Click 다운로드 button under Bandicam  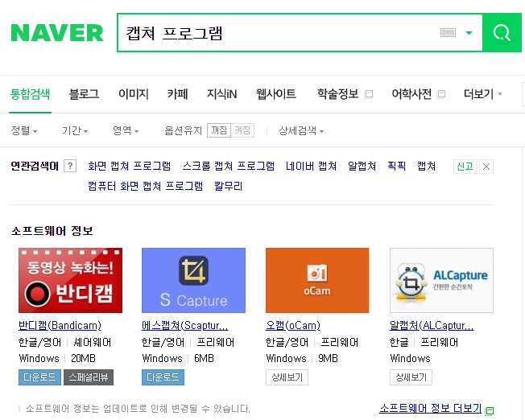[x=39, y=377]
